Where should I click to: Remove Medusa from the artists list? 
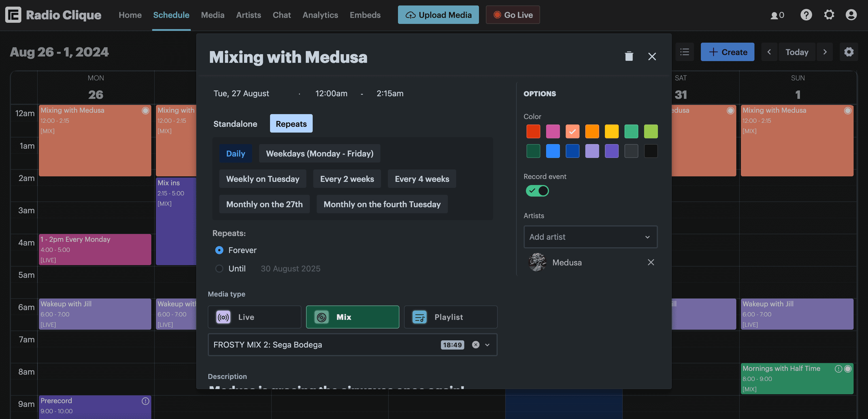point(651,262)
